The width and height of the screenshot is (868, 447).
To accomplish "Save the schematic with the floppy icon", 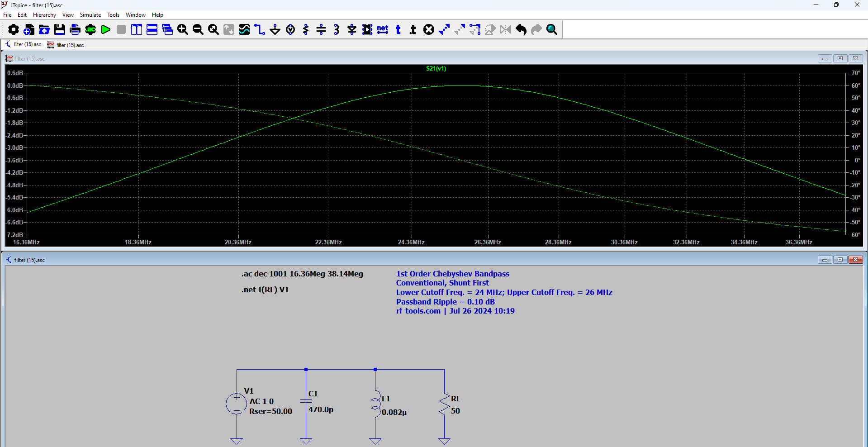I will click(60, 29).
